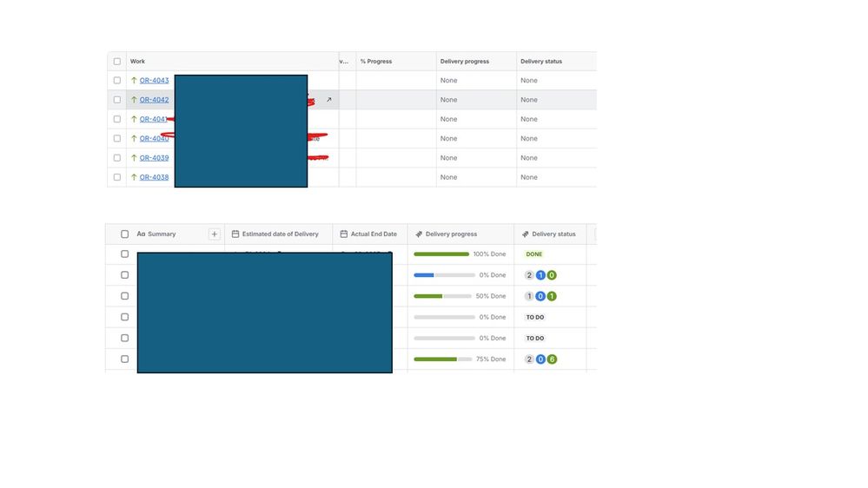Click the truncated 'v...' column header
The image size is (868, 488).
click(x=347, y=62)
